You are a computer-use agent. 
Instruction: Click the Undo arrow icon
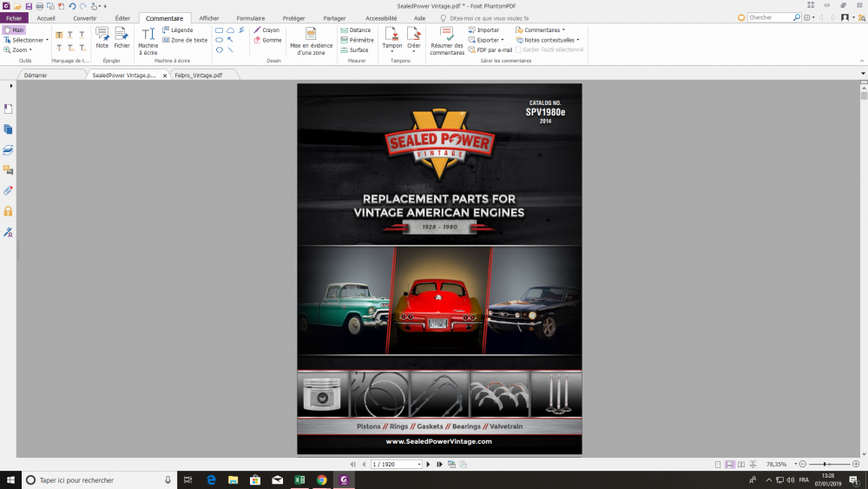coord(72,6)
